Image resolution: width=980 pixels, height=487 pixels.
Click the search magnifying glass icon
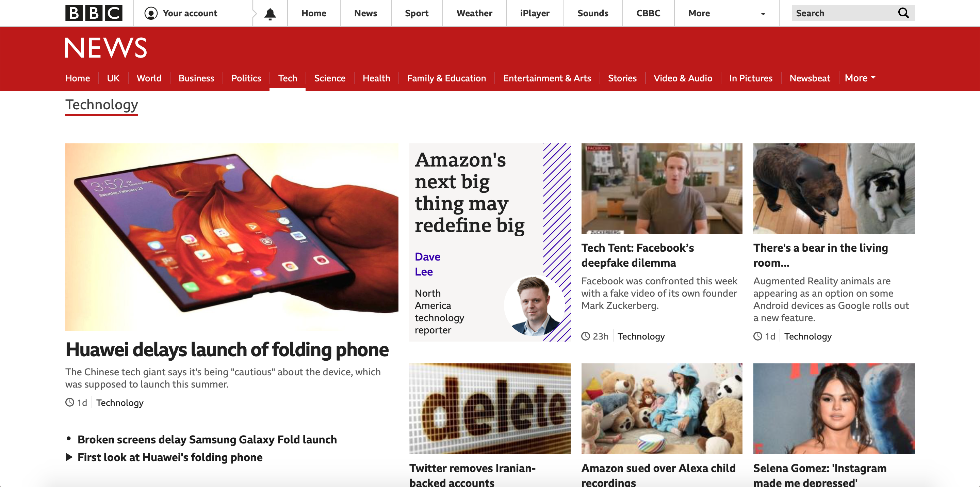coord(903,13)
